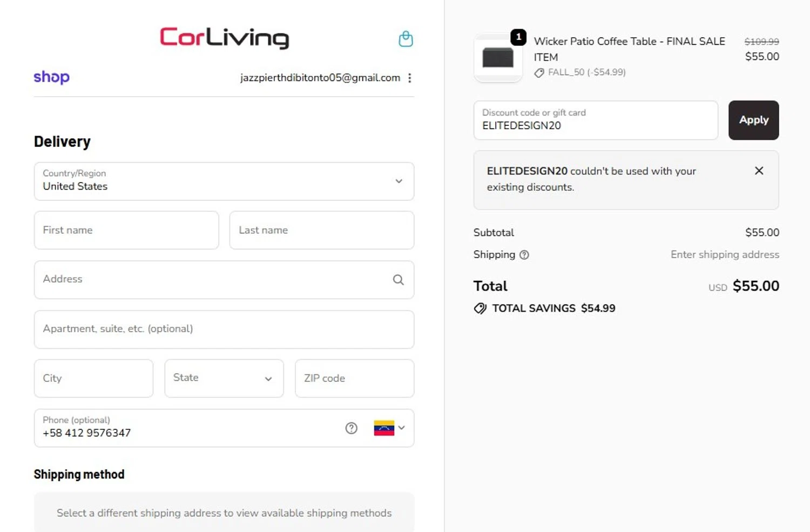Focus the Address field
Viewport: 810px width, 532px height.
[224, 280]
